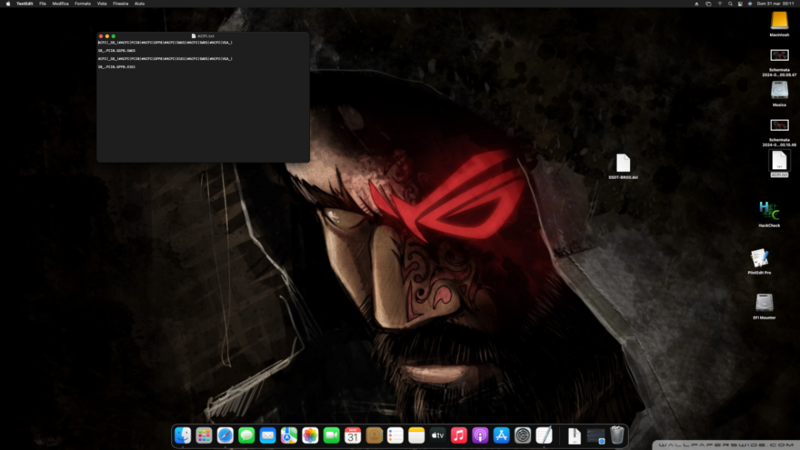Viewport: 800px width, 450px height.
Task: Open Music from the Dock
Action: (459, 436)
